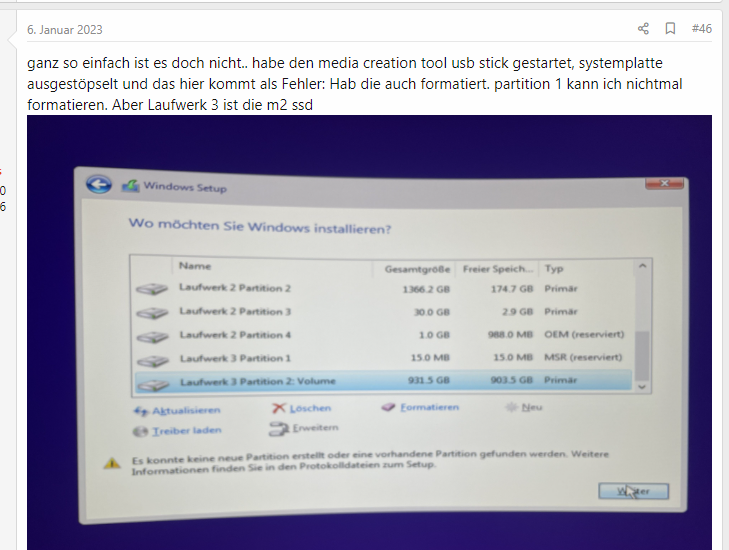This screenshot has height=550, width=729.
Task: Click the Erweitern drive icon
Action: [278, 429]
